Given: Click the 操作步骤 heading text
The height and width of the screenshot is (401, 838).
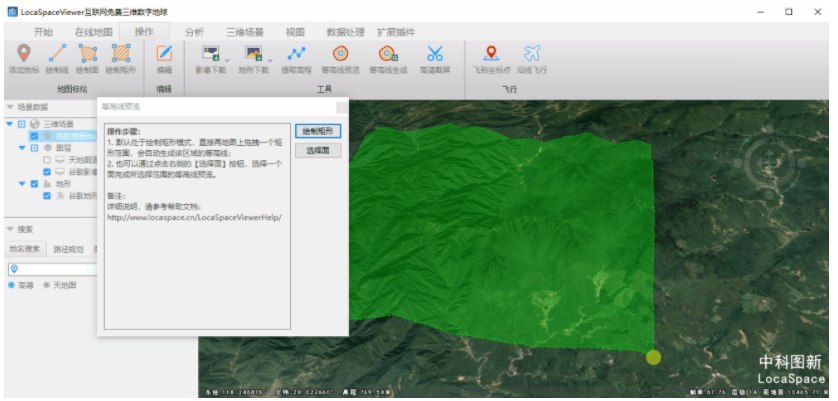Looking at the screenshot, I should pos(123,132).
